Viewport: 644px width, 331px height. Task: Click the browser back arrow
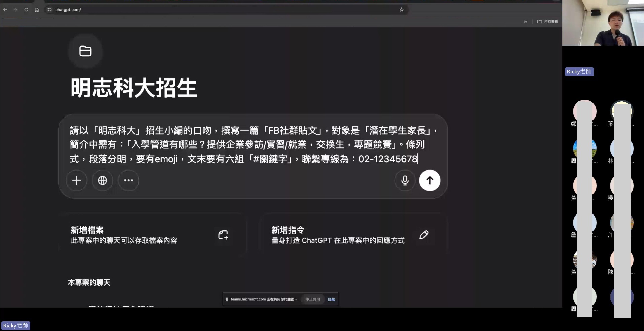click(x=5, y=10)
